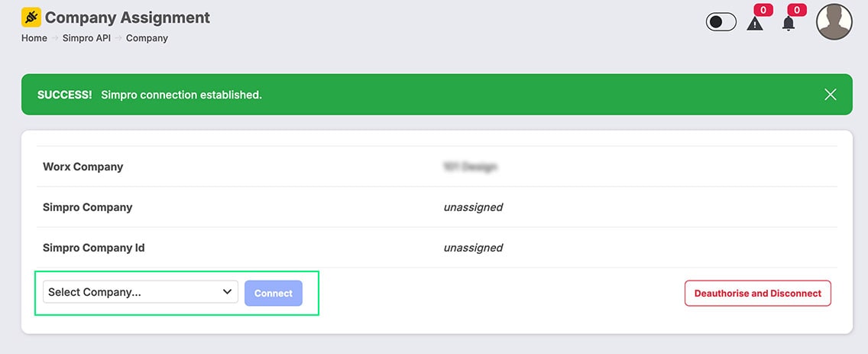Open the user avatar profile picture
868x354 pixels.
pyautogui.click(x=834, y=21)
